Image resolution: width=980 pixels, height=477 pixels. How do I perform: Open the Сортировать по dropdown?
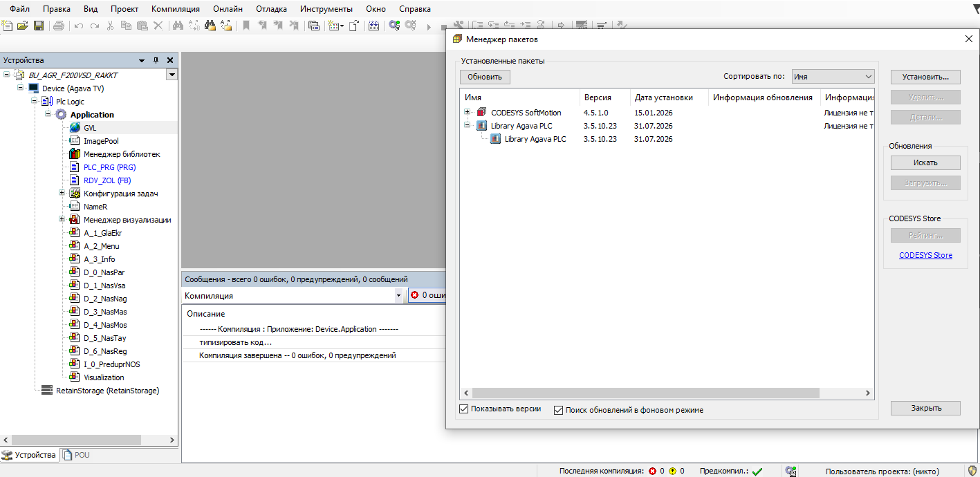click(x=833, y=77)
